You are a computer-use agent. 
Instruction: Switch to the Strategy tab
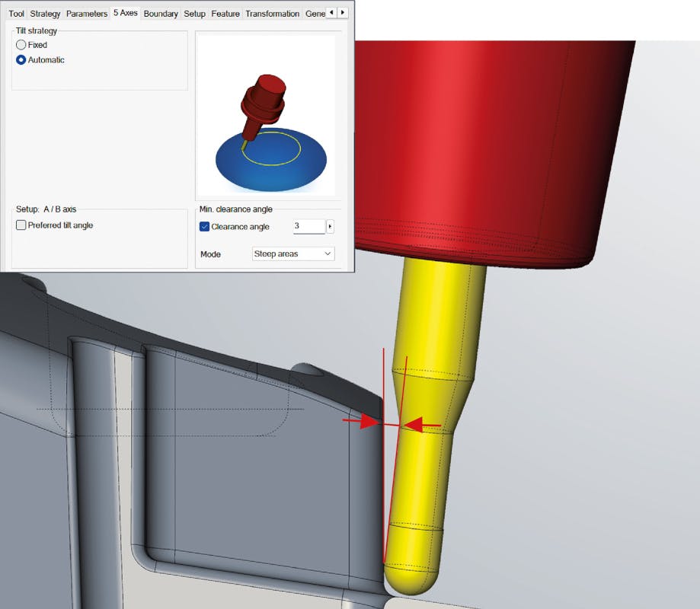click(x=45, y=14)
